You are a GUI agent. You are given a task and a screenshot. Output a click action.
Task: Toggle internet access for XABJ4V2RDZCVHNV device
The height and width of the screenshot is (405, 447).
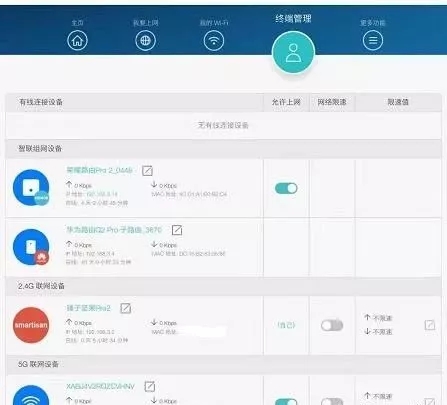(286, 401)
